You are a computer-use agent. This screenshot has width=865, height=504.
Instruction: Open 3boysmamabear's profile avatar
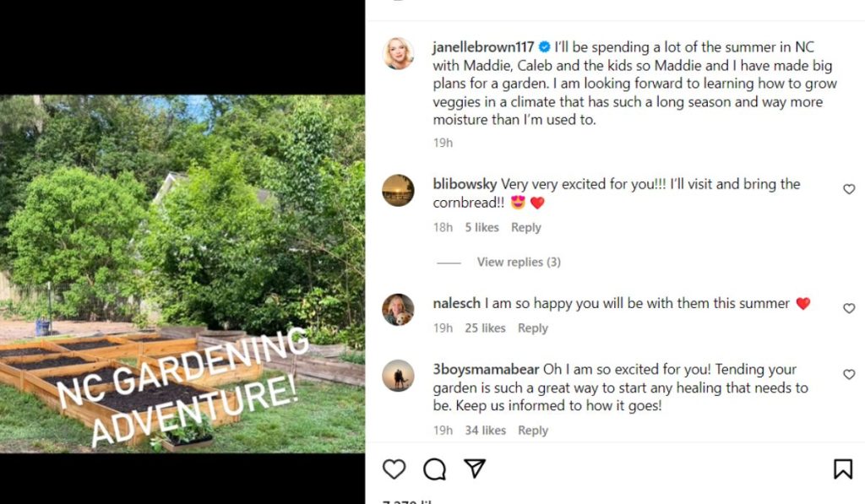[399, 375]
